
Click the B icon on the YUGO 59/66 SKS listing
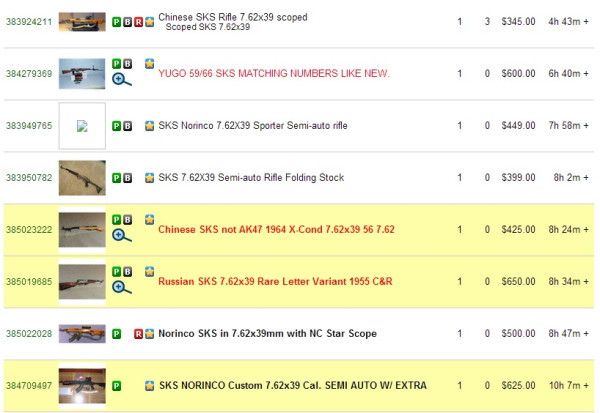128,63
